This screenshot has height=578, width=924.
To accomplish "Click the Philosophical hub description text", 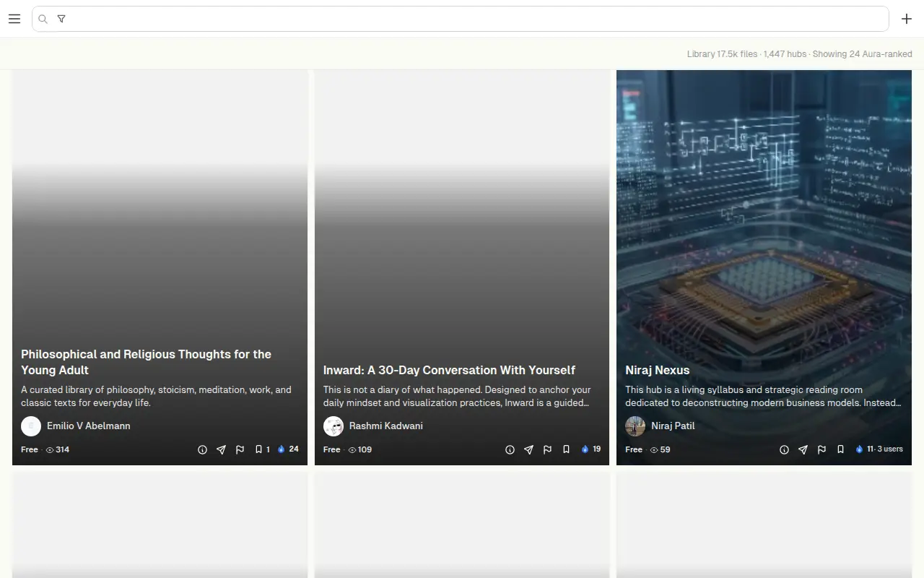I will 156,396.
